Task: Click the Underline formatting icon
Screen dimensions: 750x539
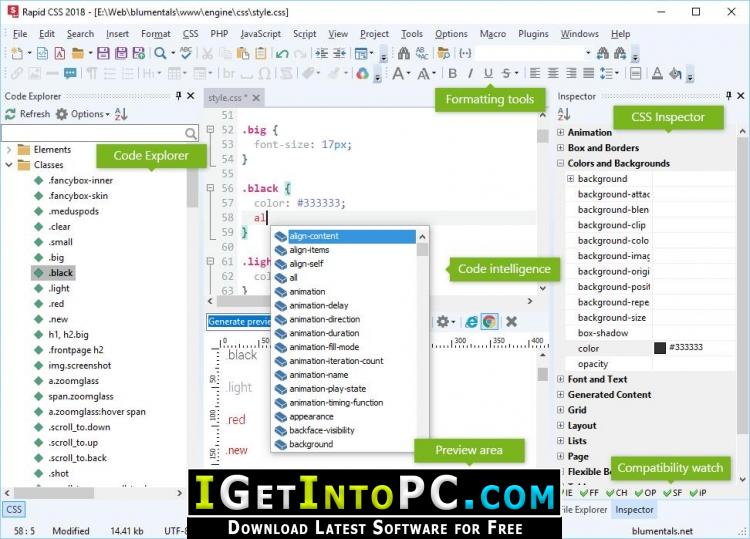Action: (488, 73)
